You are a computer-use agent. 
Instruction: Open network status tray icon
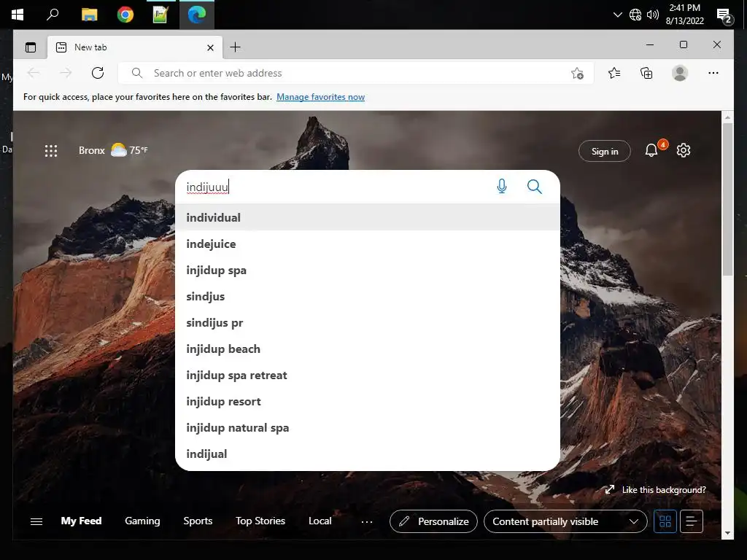pyautogui.click(x=635, y=15)
